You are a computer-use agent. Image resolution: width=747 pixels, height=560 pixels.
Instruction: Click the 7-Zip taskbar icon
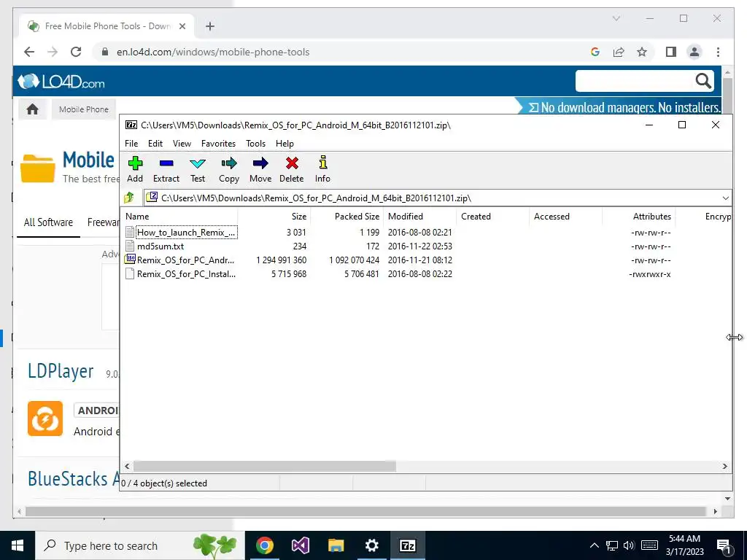pos(407,545)
